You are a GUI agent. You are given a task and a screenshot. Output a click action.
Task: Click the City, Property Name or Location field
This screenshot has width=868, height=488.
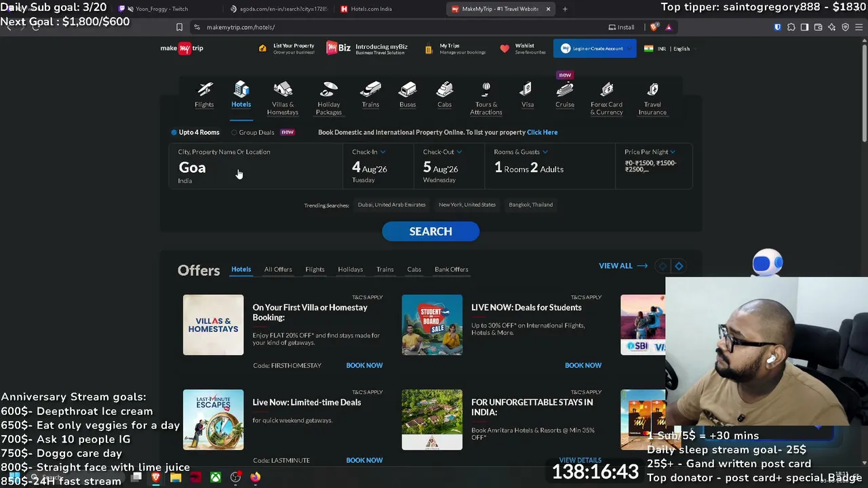click(x=255, y=166)
